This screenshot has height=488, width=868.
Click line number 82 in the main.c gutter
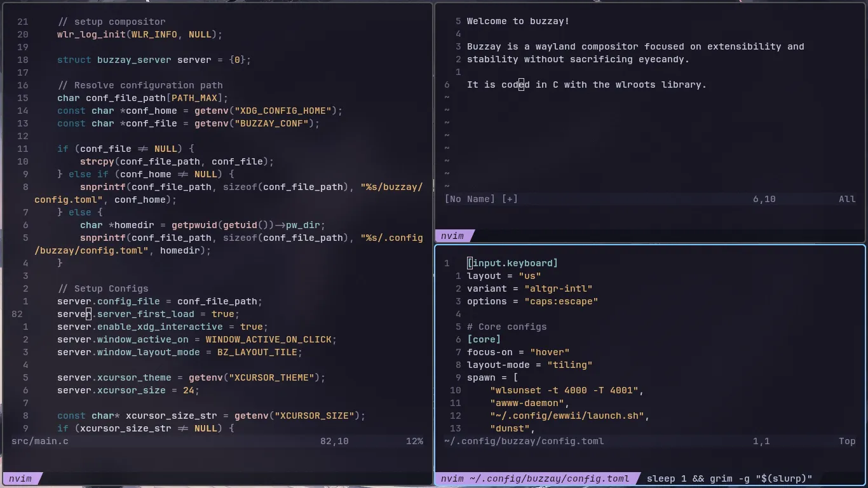[x=17, y=314]
